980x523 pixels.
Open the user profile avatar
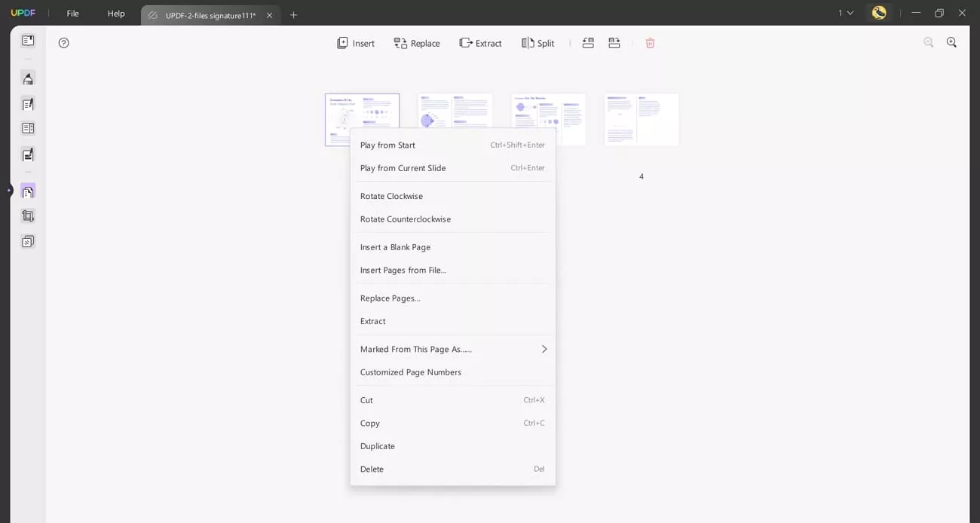coord(879,13)
